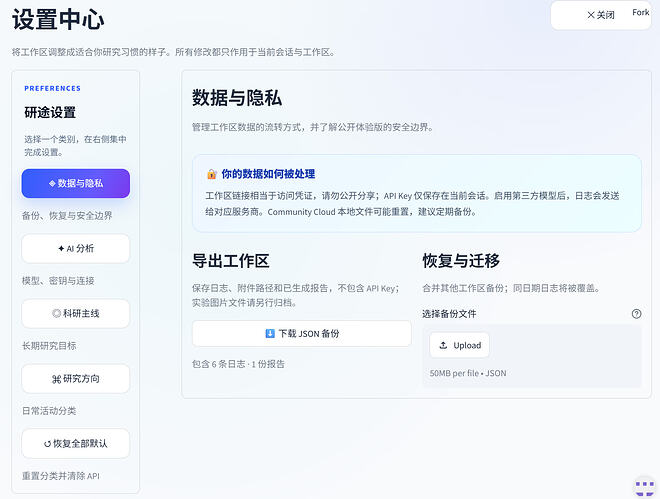Click the 50MB per file • JSON hint
The image size is (660, 499).
click(468, 373)
